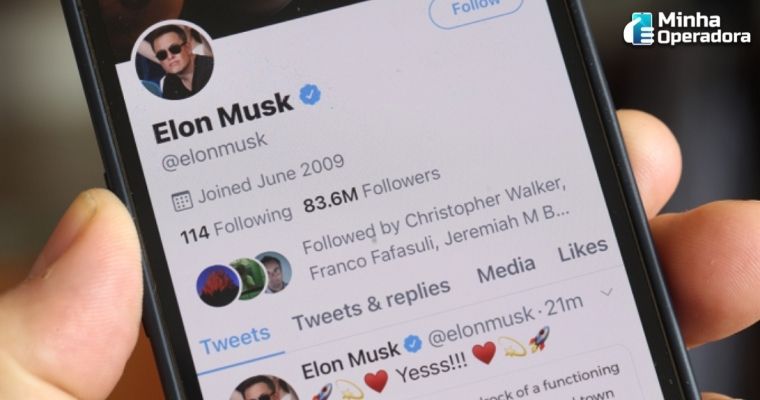Image resolution: width=760 pixels, height=400 pixels.
Task: Open the 83.6M Followers list
Action: click(372, 191)
